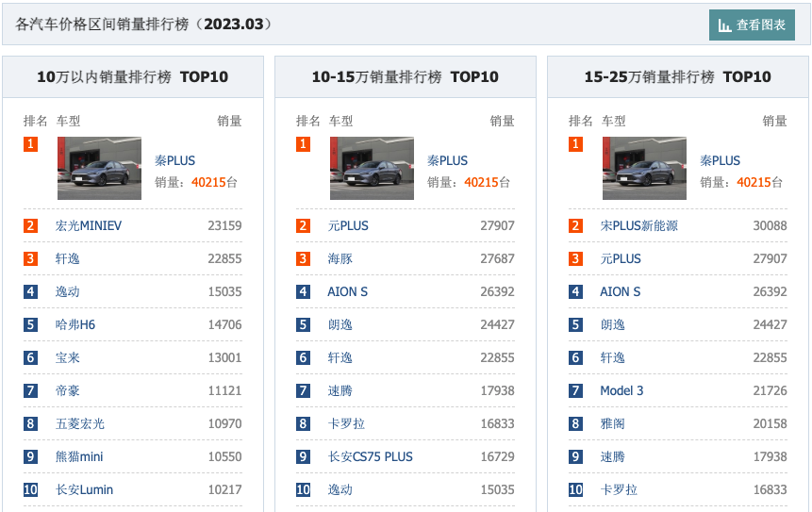Click sales figure 30088 for 宋PLUS新能源

pos(771,225)
